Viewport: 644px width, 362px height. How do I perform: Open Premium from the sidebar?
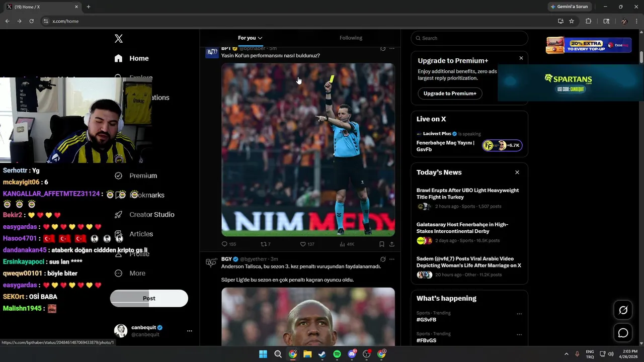[136, 175]
